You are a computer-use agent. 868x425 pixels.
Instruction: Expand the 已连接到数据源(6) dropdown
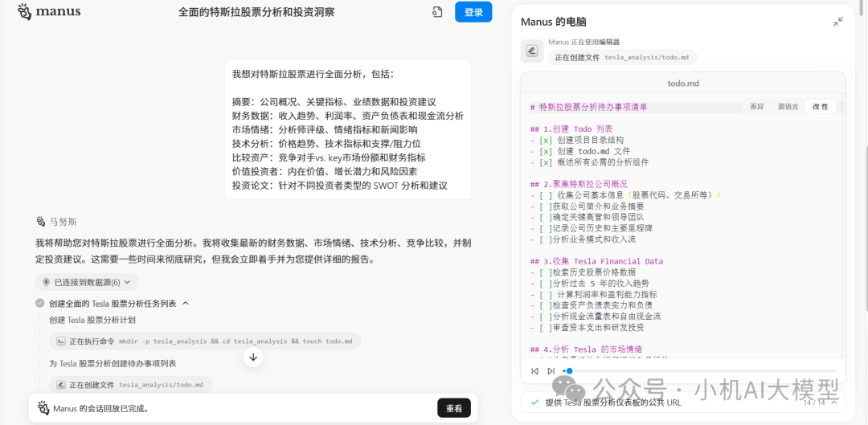pyautogui.click(x=86, y=282)
